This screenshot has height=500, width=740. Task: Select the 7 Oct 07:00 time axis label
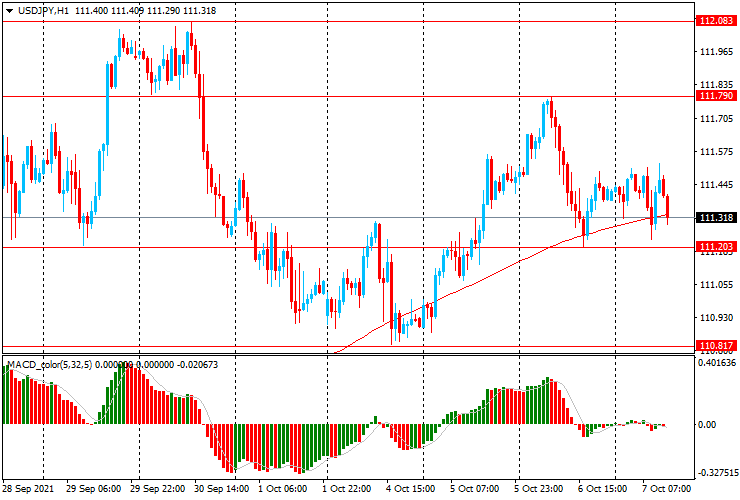click(x=666, y=489)
